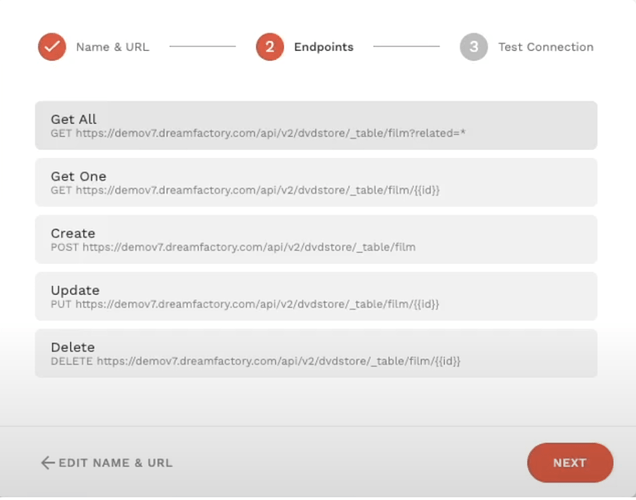
Task: Select the step 2 Endpoints circle
Action: click(270, 47)
